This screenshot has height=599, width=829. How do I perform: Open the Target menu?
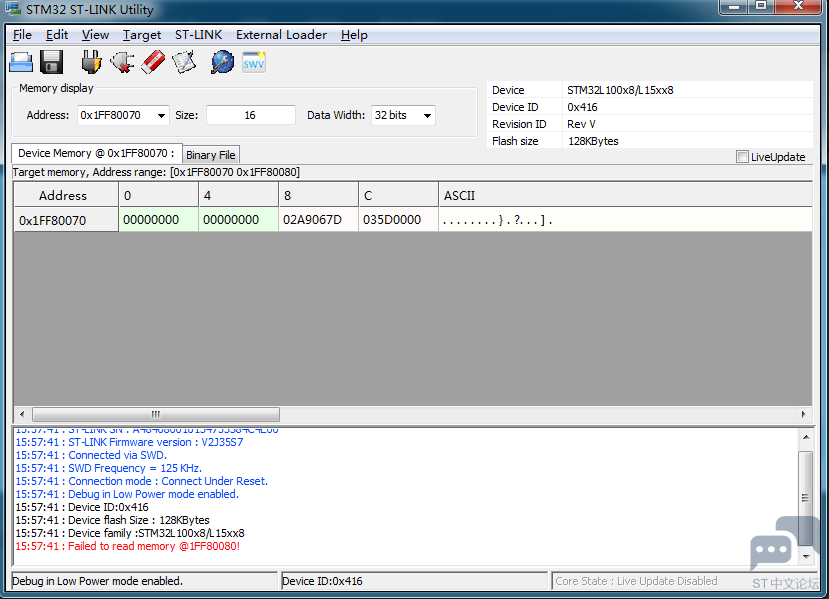(142, 35)
